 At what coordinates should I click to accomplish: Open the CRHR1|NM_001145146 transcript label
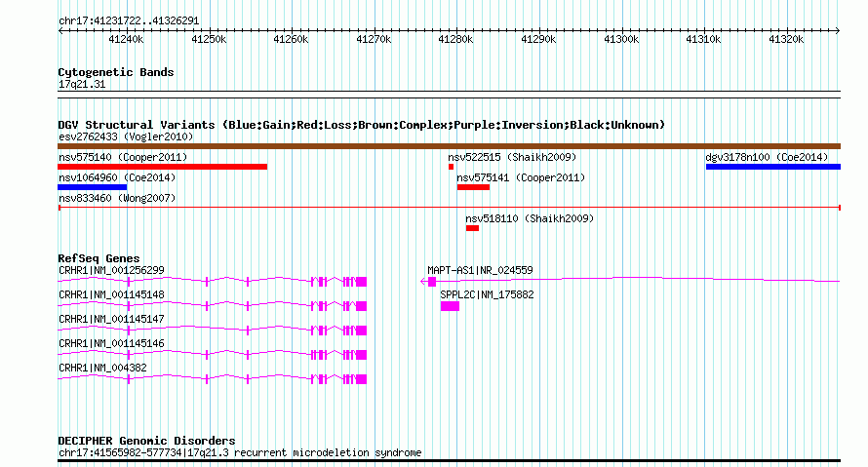coord(111,343)
